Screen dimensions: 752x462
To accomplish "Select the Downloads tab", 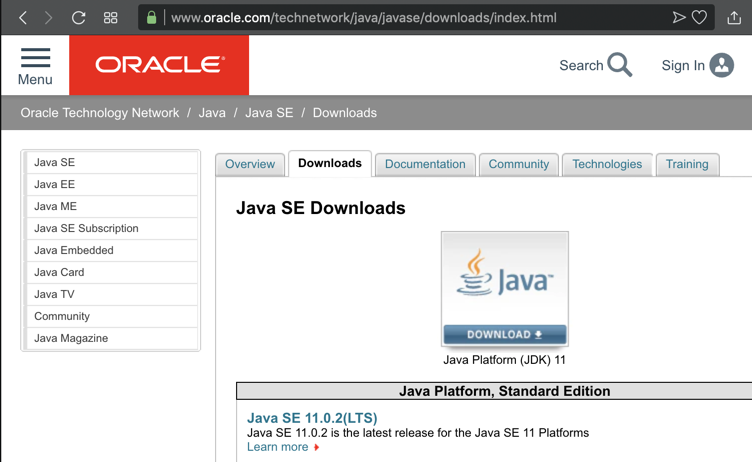I will point(330,163).
